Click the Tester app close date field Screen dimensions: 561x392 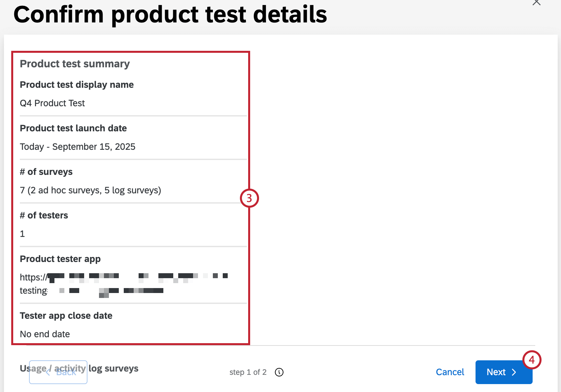pyautogui.click(x=66, y=315)
